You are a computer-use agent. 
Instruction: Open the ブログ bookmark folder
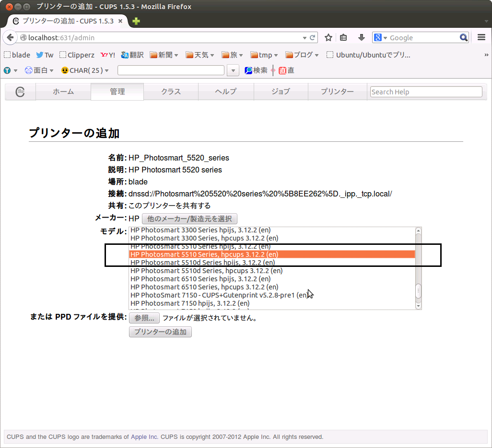pos(302,55)
